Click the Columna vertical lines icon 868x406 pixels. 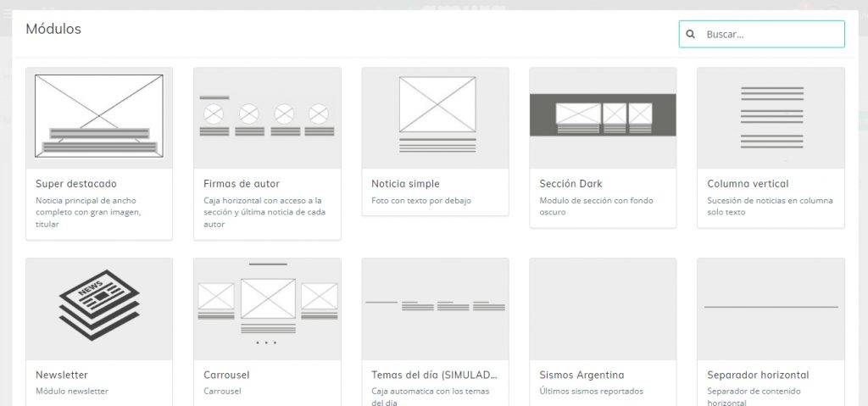click(x=771, y=117)
